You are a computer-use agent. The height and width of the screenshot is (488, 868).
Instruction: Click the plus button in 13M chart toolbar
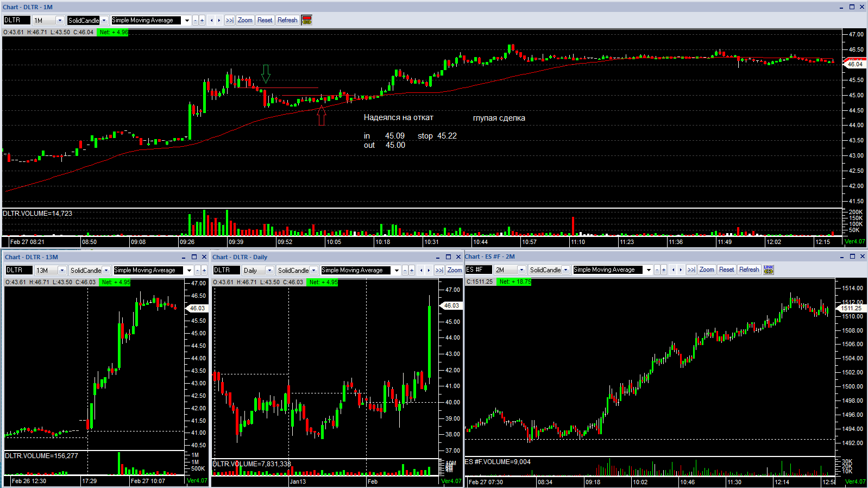(x=204, y=270)
